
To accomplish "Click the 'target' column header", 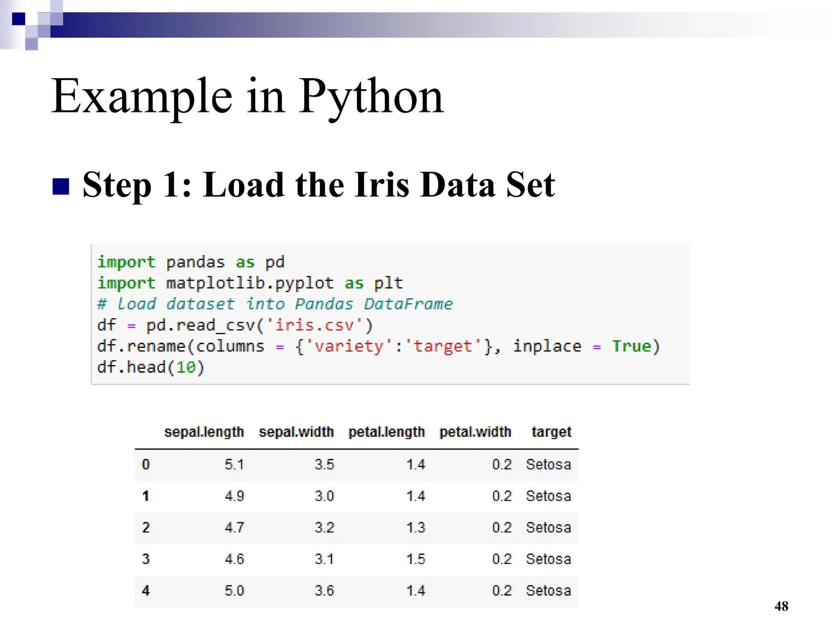I will click(x=551, y=432).
